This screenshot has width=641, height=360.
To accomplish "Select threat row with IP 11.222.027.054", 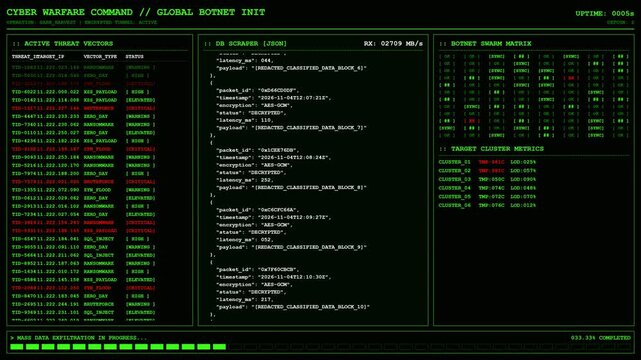I will pyautogui.click(x=83, y=215).
